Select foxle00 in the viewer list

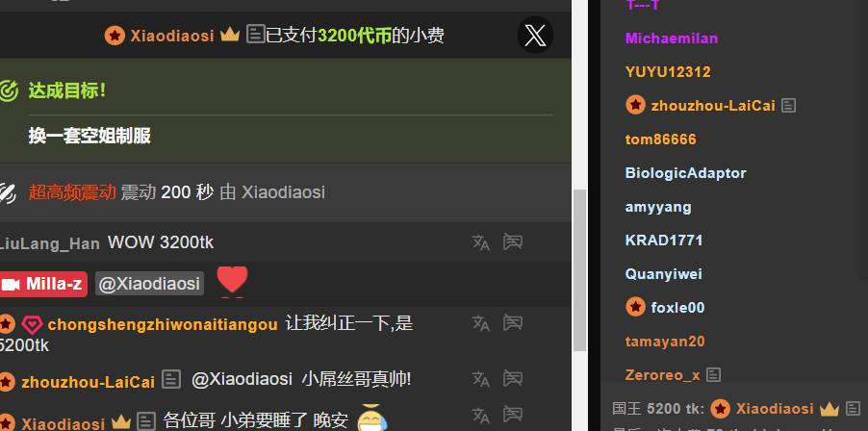pyautogui.click(x=677, y=307)
